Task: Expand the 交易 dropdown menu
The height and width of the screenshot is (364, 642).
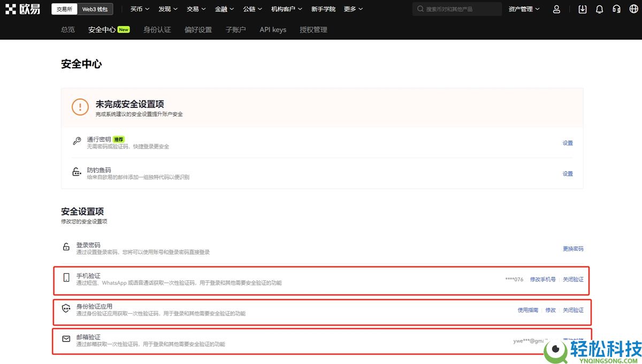Action: tap(196, 9)
